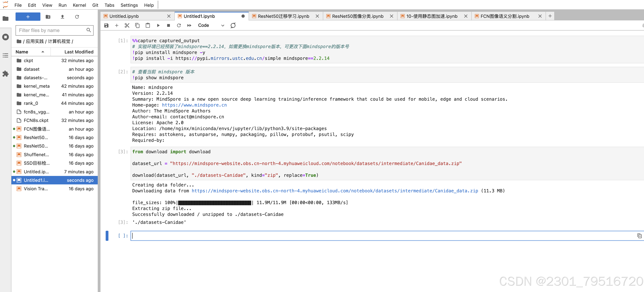This screenshot has width=644, height=292.
Task: Sort files by Last Modified column
Action: [79, 52]
